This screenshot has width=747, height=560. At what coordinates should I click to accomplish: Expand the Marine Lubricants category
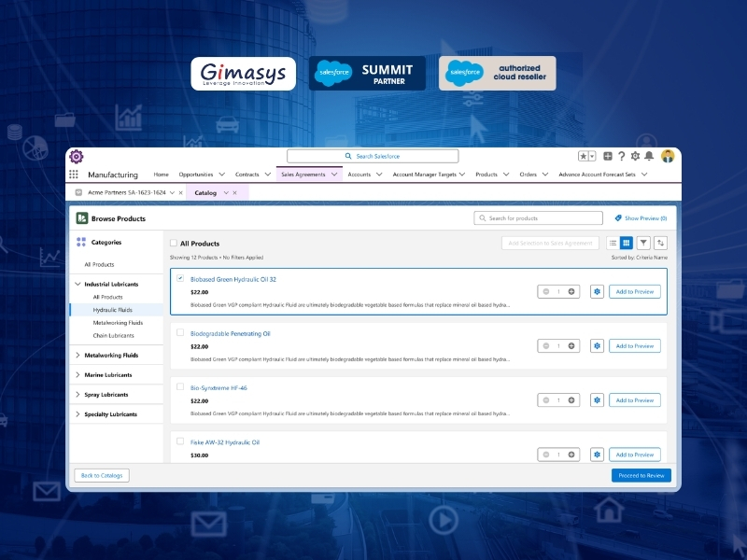point(78,375)
